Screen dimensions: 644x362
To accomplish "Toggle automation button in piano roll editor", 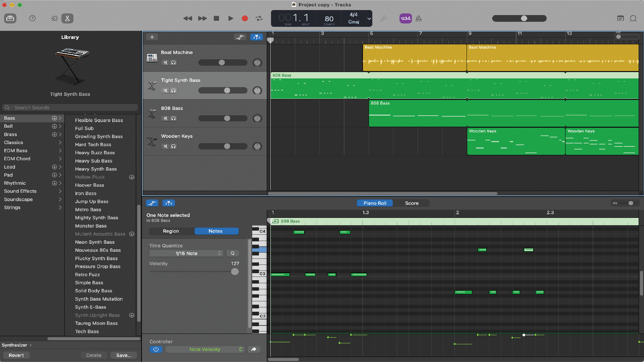I will click(152, 203).
